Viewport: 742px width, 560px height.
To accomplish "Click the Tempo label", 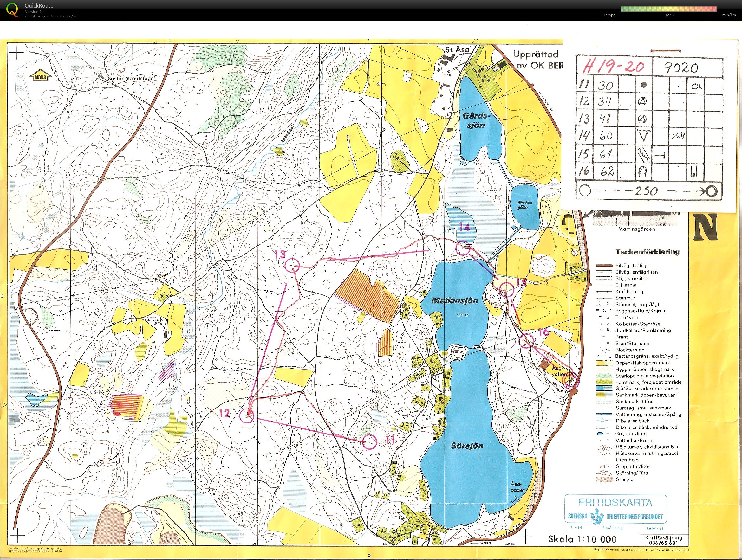I will 609,15.
